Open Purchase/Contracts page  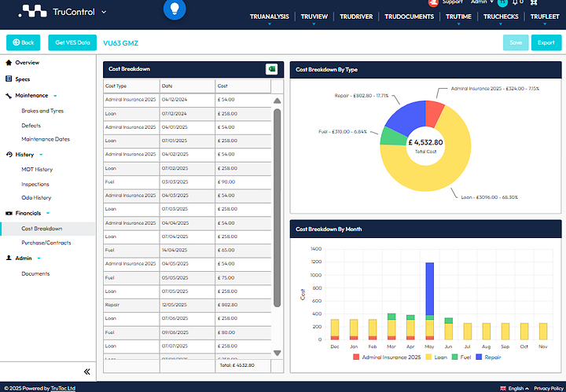pos(46,243)
